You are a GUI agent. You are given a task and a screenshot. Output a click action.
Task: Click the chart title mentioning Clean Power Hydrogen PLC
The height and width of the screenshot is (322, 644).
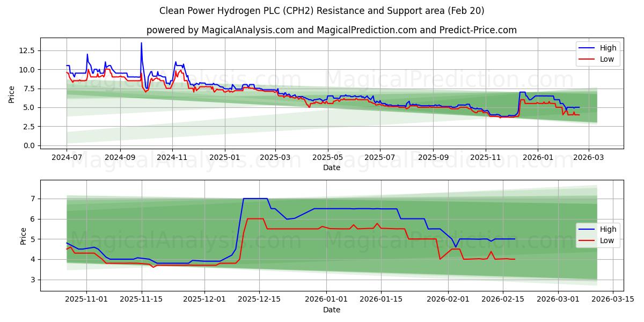coord(322,11)
